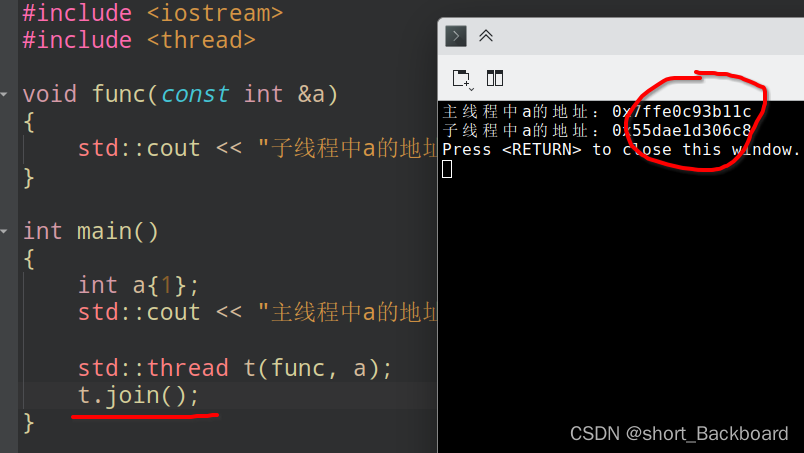This screenshot has height=453, width=804.
Task: Click the const keyword in func signature
Action: tap(195, 94)
